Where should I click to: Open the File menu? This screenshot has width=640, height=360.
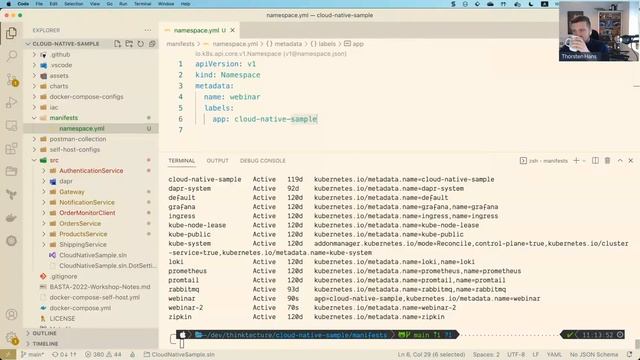click(39, 4)
